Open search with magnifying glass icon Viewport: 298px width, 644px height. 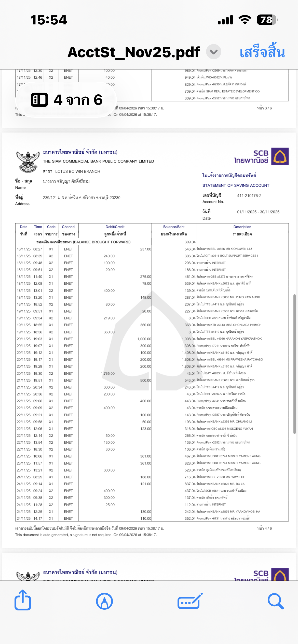[276, 601]
